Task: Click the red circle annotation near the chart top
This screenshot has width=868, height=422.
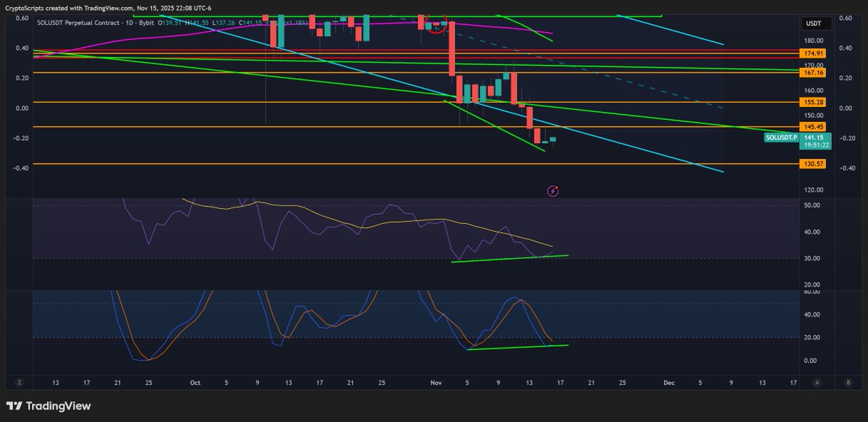Action: [436, 24]
